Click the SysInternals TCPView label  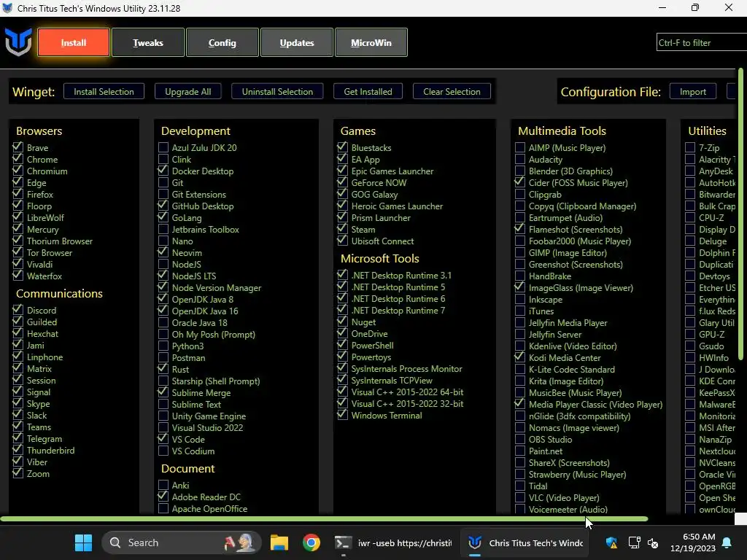392,380
